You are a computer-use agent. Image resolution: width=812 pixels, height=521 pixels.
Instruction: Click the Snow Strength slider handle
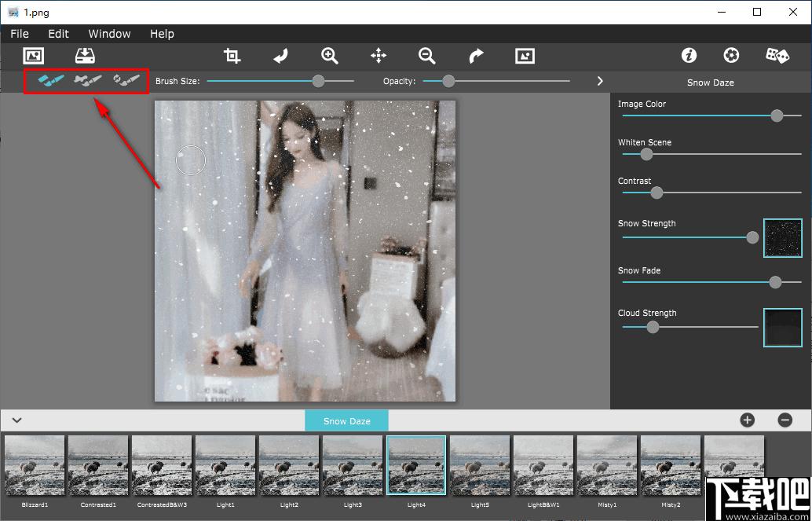[752, 237]
